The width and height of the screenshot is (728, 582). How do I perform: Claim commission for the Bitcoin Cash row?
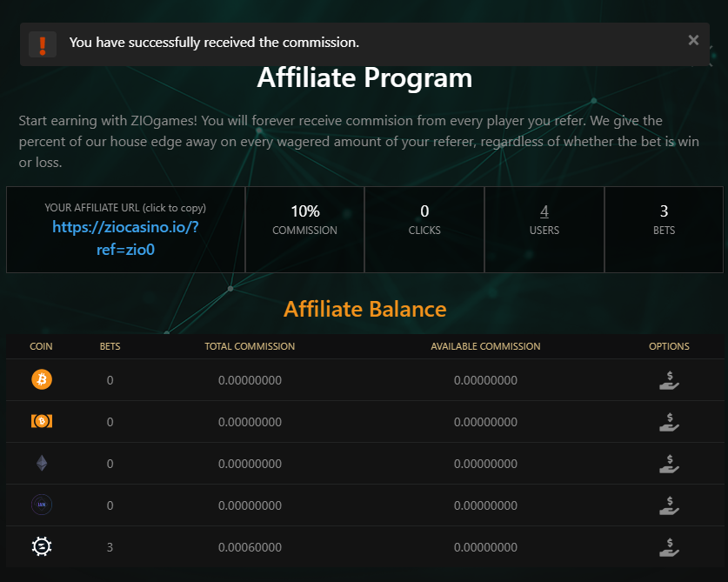(x=669, y=422)
